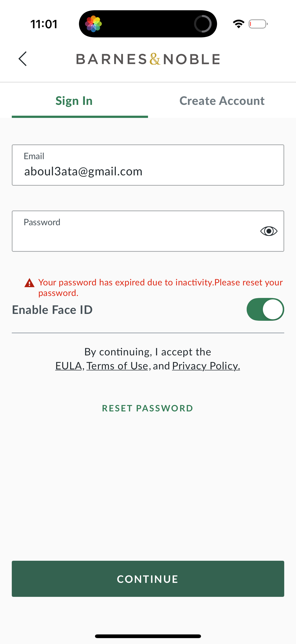Tap the low battery indicator
The image size is (296, 644).
point(258,24)
